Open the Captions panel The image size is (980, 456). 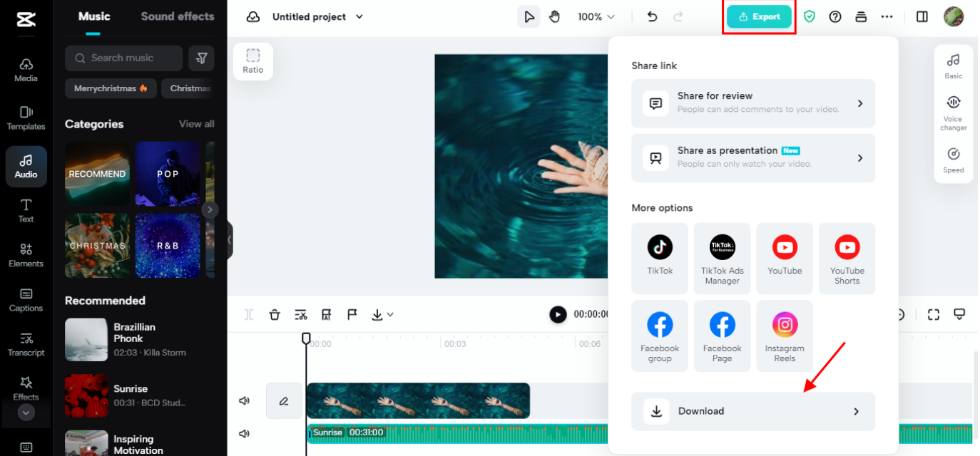(x=26, y=300)
